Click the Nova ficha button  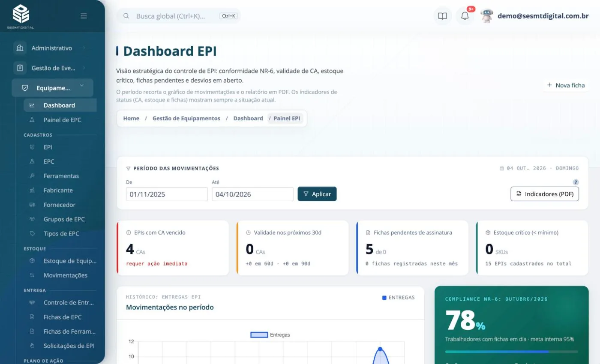(x=566, y=85)
